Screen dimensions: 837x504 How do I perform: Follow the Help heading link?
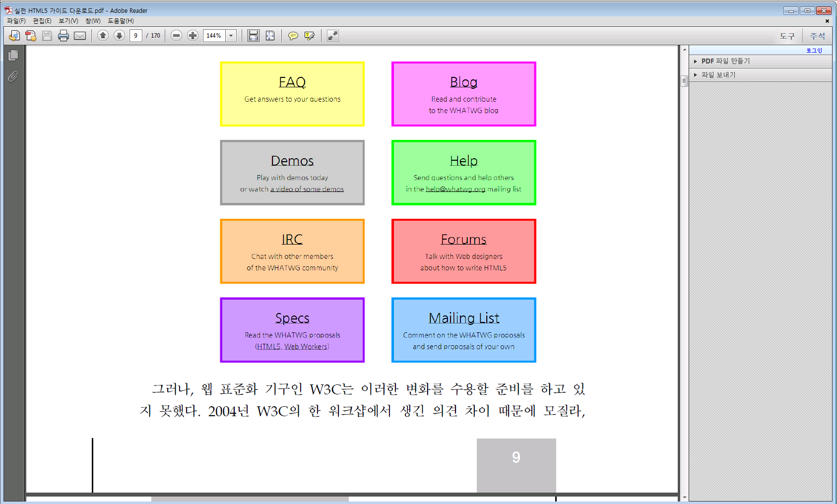tap(464, 161)
